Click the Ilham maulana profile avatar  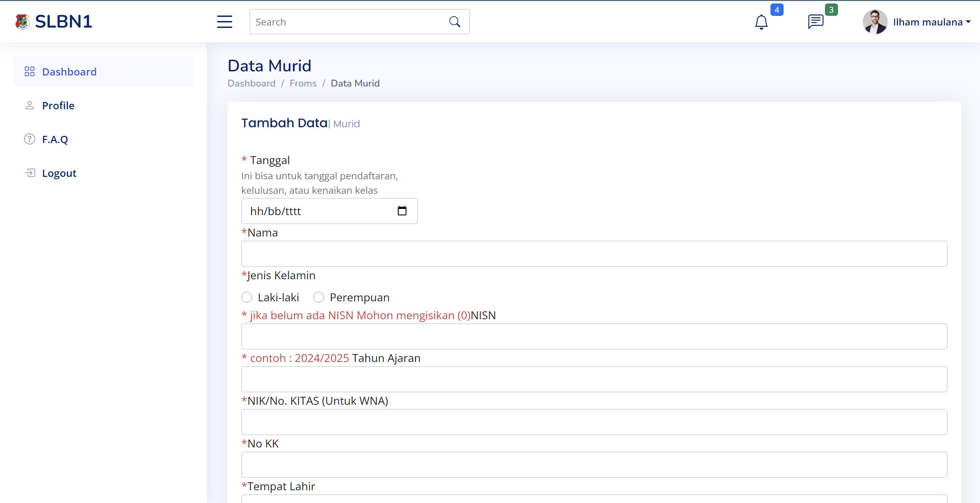[875, 22]
